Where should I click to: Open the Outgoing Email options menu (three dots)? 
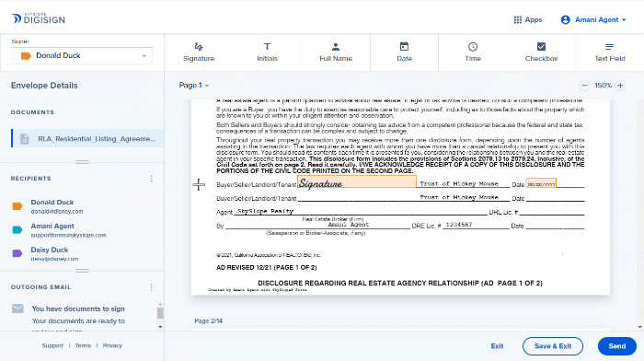click(x=151, y=287)
